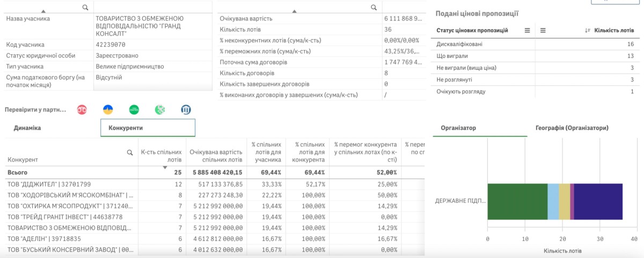Screen dimensions: 644x258
Task: Click the dark blue columns partner icon
Action: point(186,109)
